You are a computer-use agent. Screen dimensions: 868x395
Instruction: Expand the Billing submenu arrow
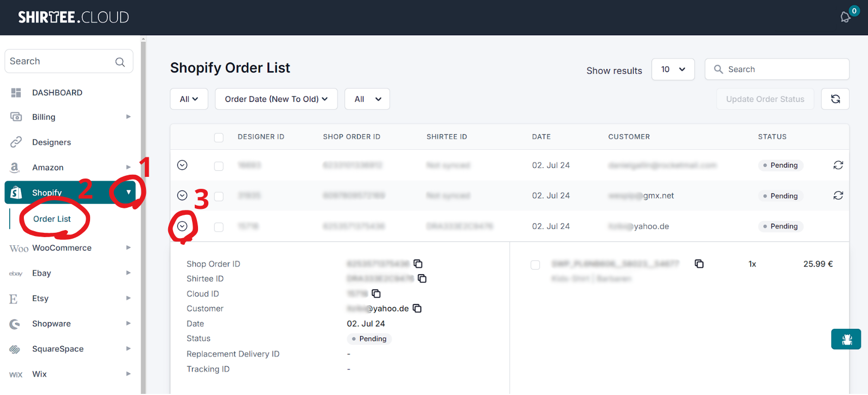coord(129,117)
